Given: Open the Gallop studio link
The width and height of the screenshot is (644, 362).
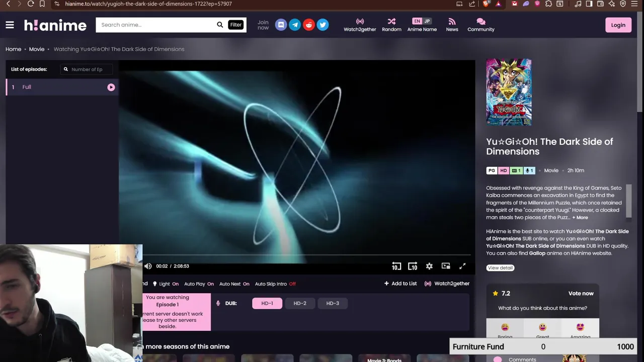Looking at the screenshot, I should [537, 253].
